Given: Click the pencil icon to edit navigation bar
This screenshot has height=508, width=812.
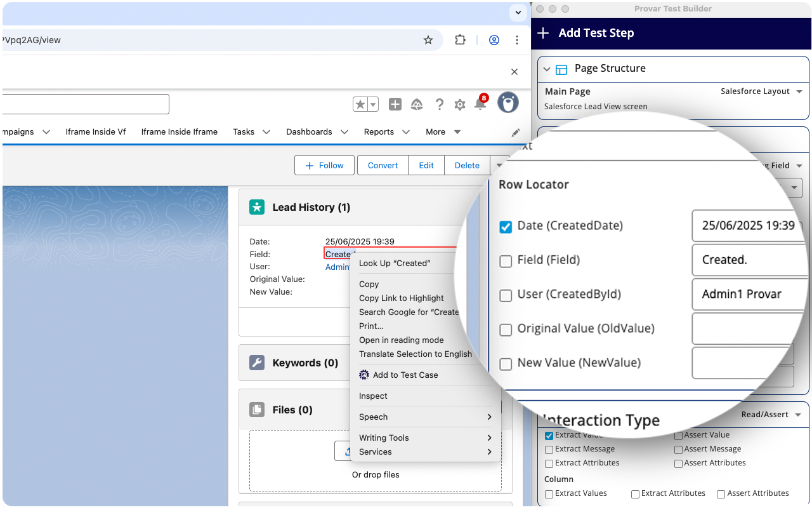Looking at the screenshot, I should (x=516, y=132).
